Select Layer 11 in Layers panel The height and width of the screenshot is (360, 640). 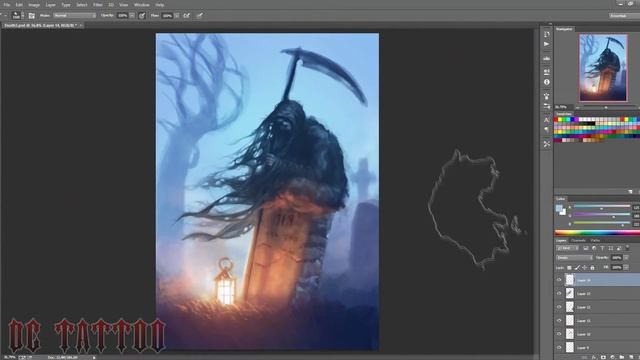(x=597, y=320)
